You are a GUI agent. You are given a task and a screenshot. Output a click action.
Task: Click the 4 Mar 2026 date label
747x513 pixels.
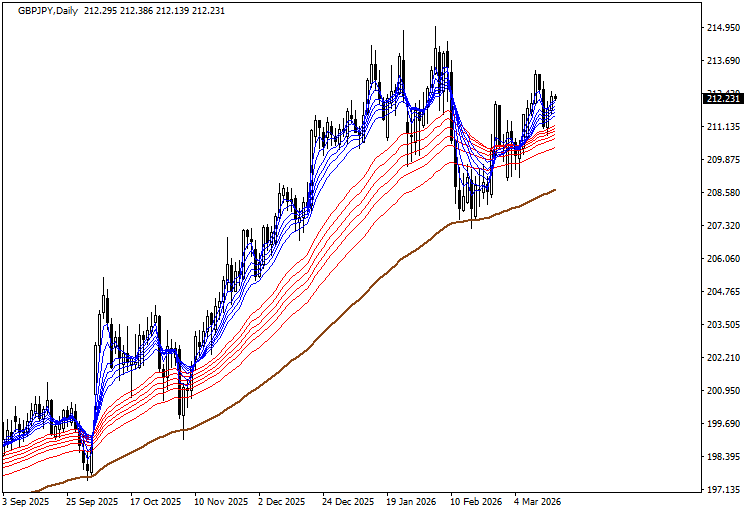pos(538,502)
